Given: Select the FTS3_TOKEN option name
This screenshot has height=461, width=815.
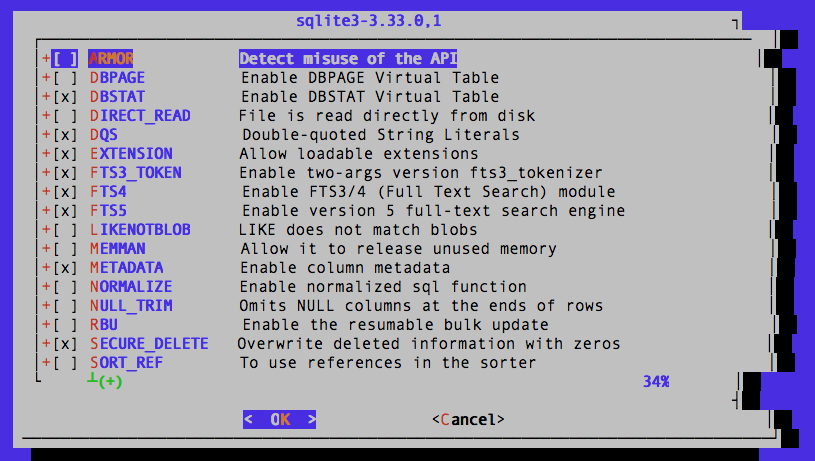Looking at the screenshot, I should 136,173.
